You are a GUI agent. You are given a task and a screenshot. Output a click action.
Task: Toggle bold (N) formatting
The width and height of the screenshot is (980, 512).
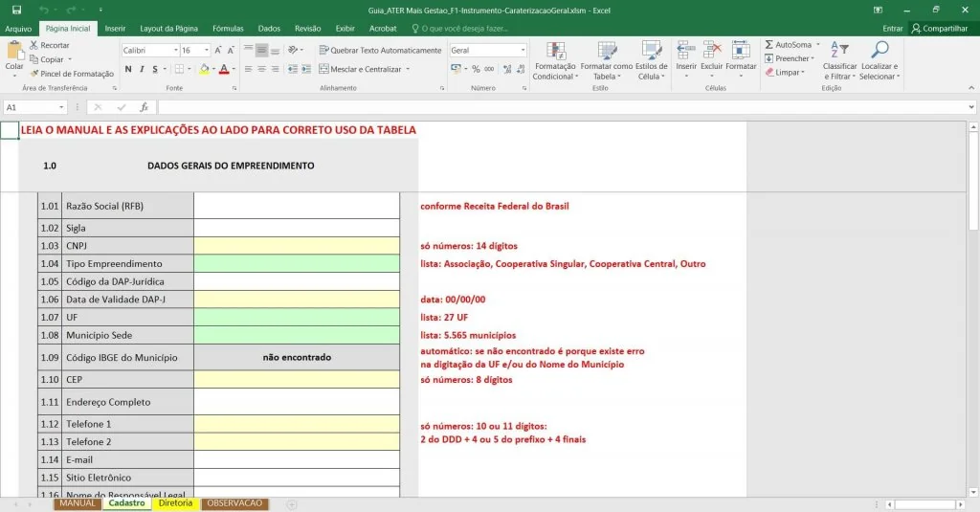[x=128, y=69]
